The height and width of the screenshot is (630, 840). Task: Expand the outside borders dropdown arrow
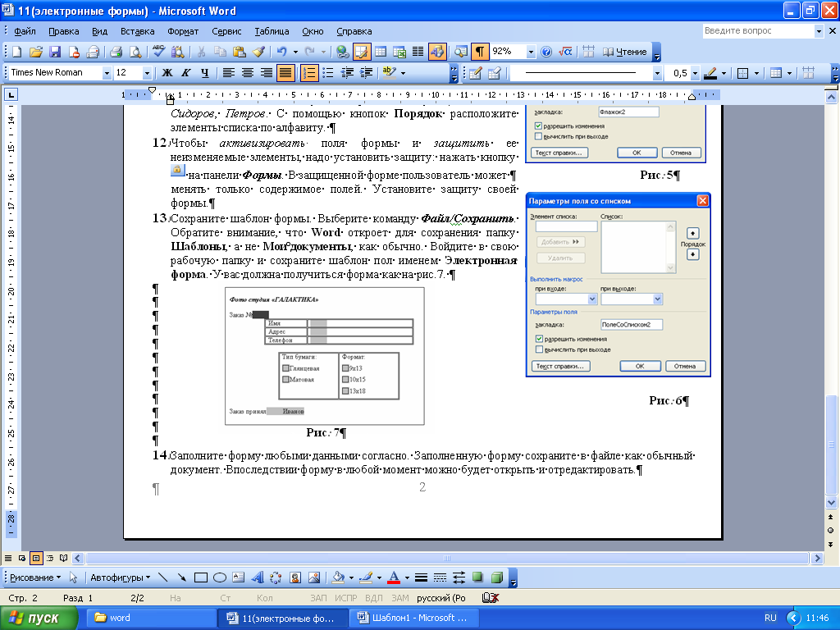756,73
